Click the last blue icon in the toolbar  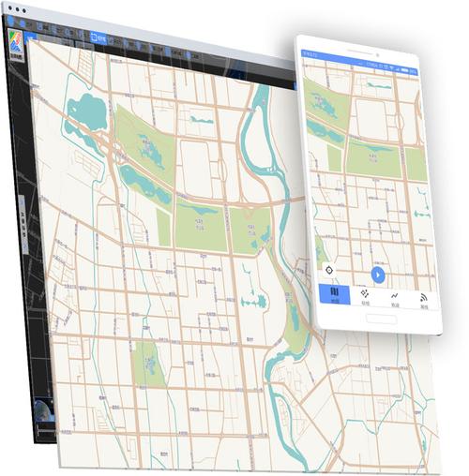click(x=189, y=55)
